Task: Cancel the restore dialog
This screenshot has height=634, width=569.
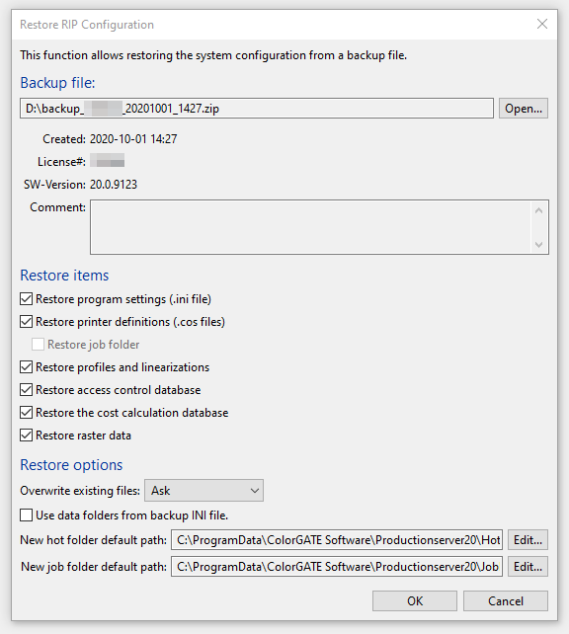Action: tap(506, 601)
